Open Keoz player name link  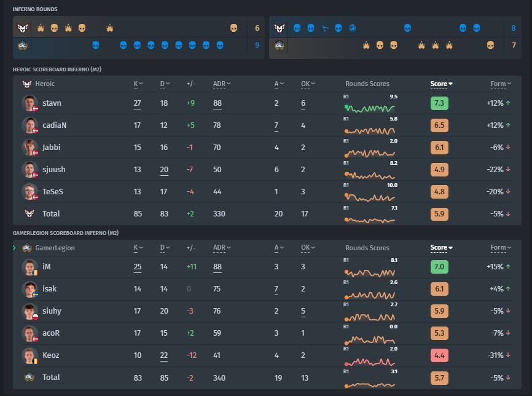click(x=50, y=355)
